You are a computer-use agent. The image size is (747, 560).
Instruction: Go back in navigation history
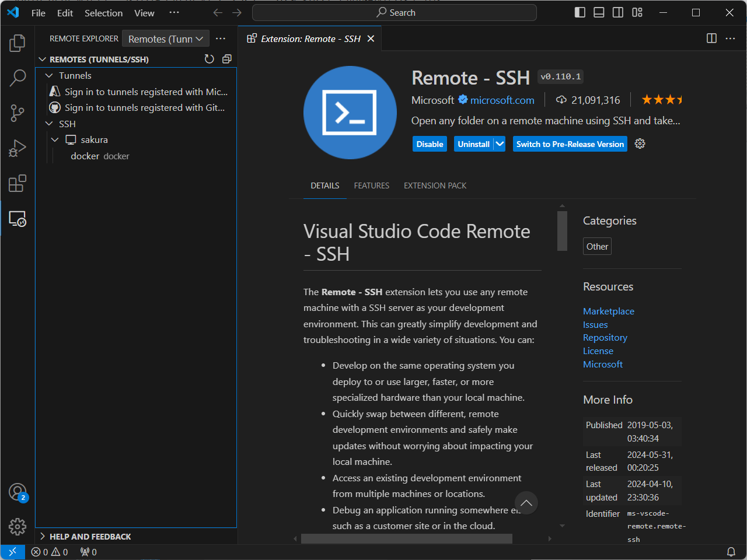(218, 13)
